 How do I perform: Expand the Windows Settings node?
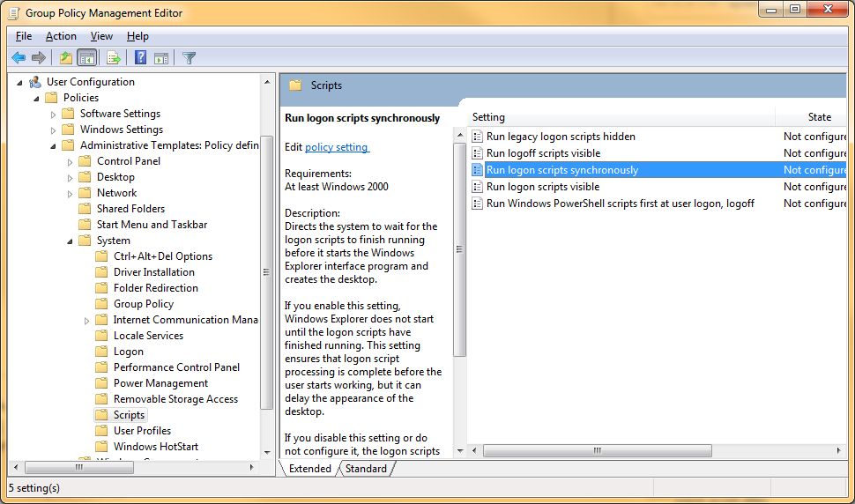pyautogui.click(x=53, y=130)
